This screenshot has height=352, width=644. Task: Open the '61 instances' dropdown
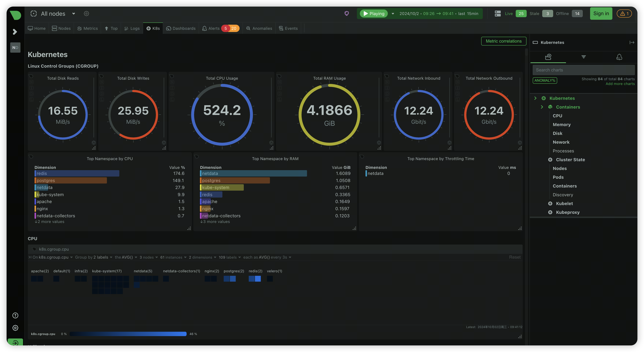(173, 257)
